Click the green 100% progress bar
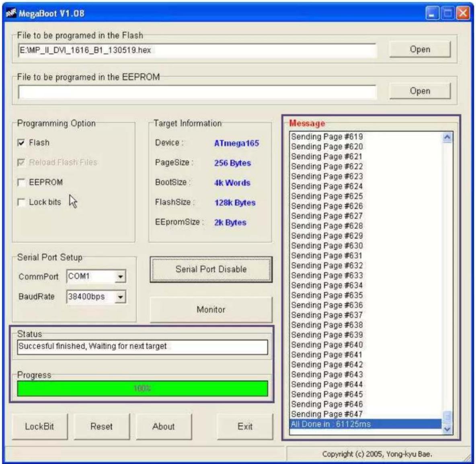The image size is (476, 464). click(x=142, y=388)
